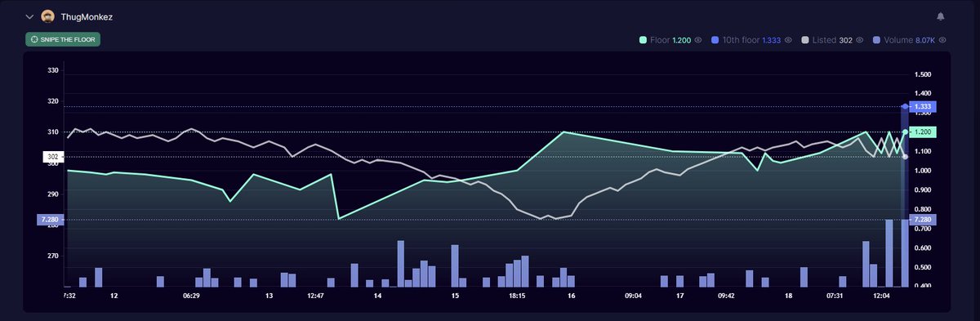Viewport: 980px width, 321px height.
Task: Click the Listed 302 legend label
Action: 832,39
